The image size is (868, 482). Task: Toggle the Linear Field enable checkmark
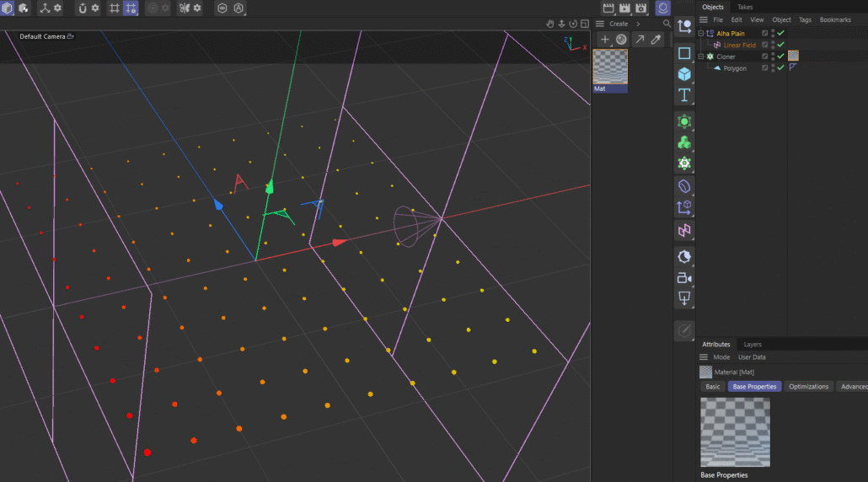click(781, 45)
